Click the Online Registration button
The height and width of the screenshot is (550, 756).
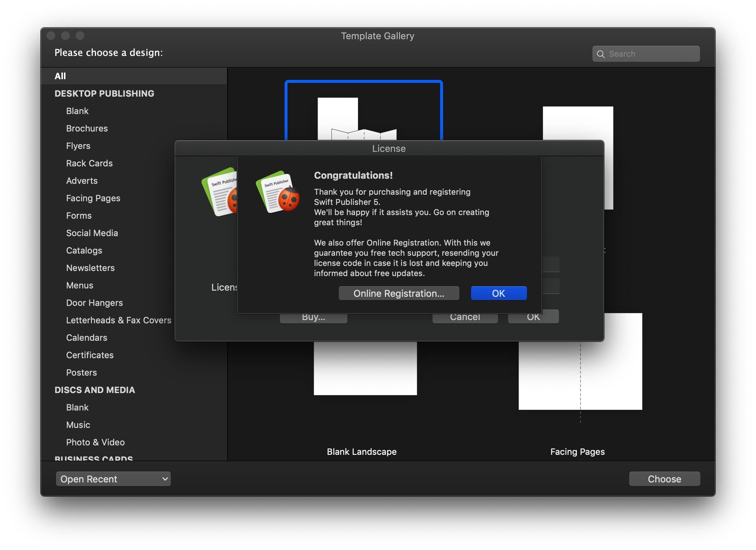398,293
